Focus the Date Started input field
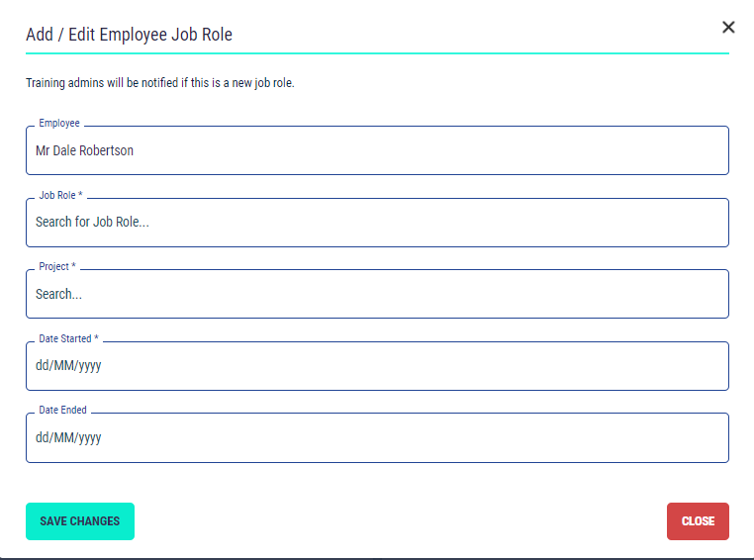 (377, 366)
